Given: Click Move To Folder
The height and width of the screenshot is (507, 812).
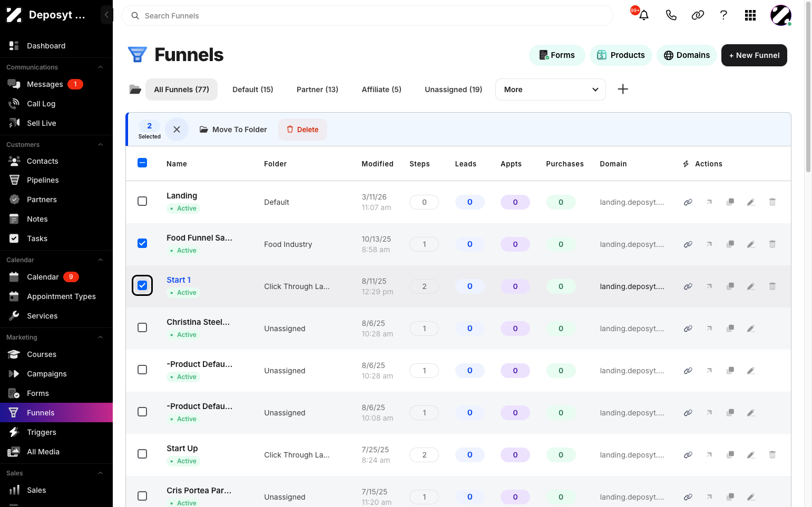Looking at the screenshot, I should point(233,130).
